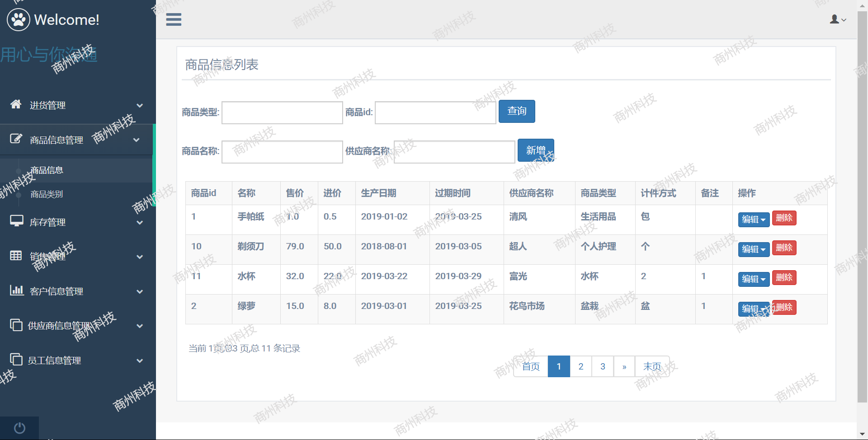Click the 当前 1页 record summary text
868x440 pixels.
tap(244, 348)
